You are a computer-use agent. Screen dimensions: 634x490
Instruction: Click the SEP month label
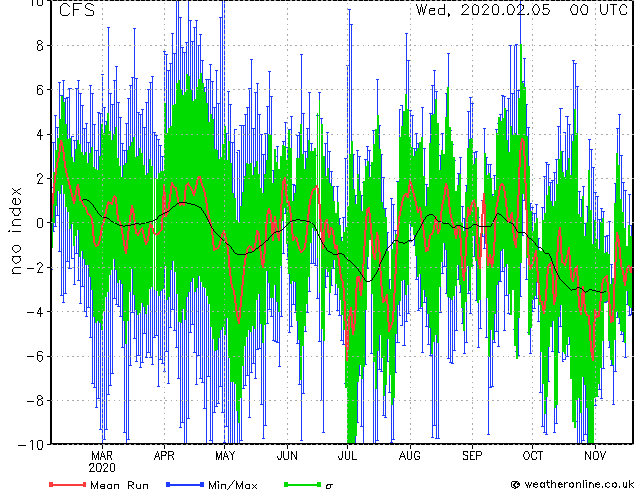[x=472, y=456]
